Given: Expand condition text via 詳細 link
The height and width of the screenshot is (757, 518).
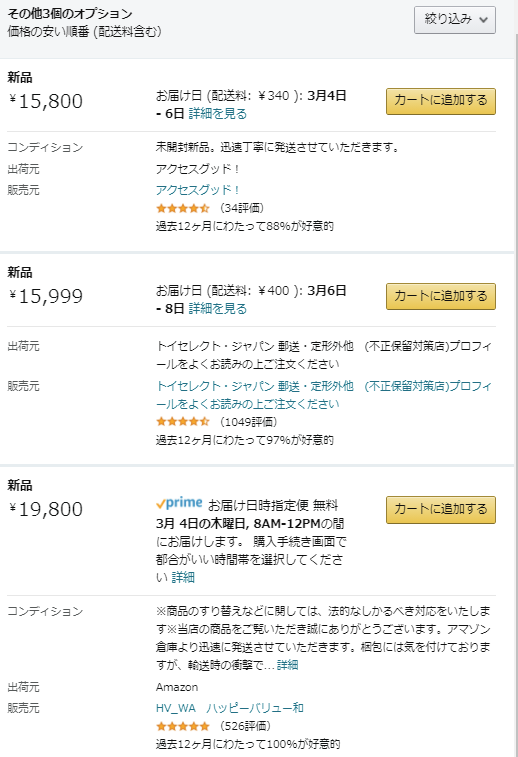Looking at the screenshot, I should tap(287, 665).
